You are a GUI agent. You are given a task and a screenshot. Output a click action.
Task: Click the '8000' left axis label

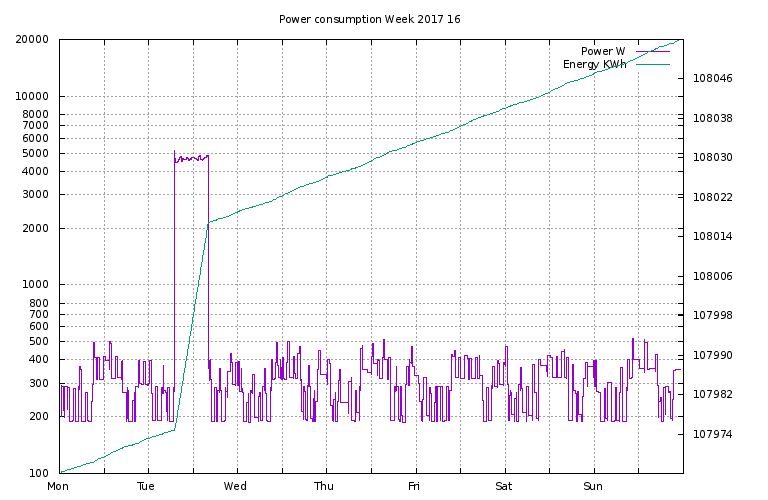tap(35, 114)
